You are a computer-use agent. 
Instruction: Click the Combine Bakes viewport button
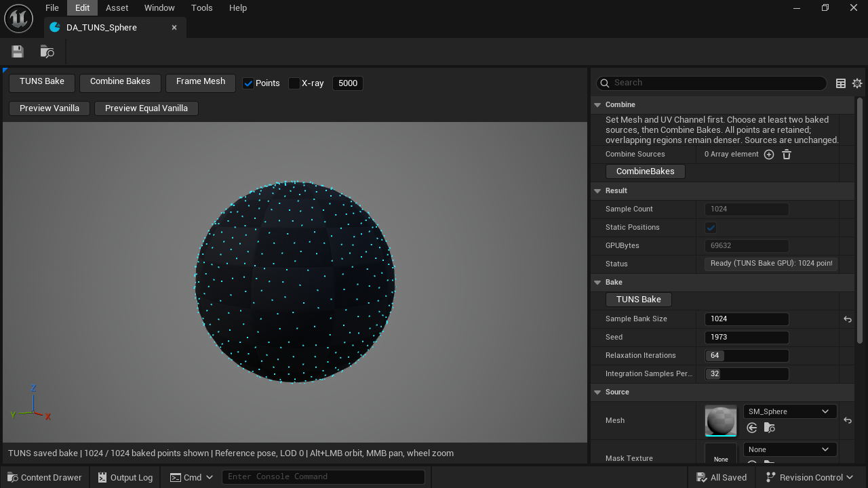tap(120, 82)
